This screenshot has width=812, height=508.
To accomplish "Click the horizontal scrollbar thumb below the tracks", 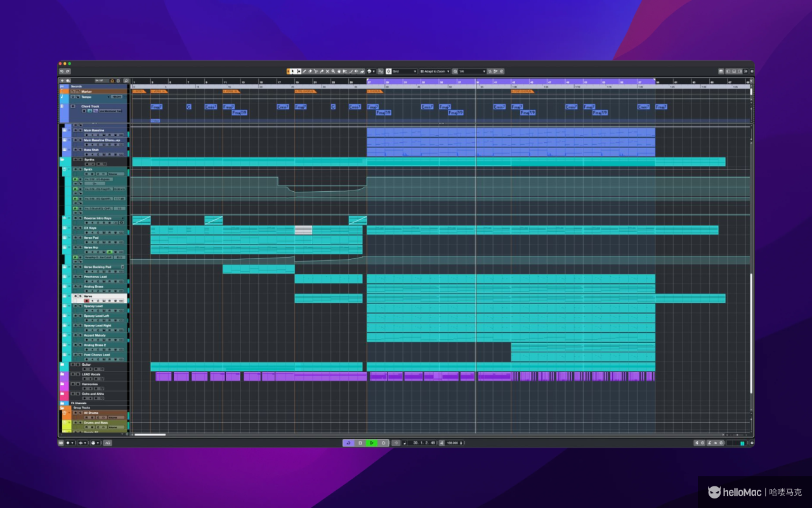I will (150, 434).
